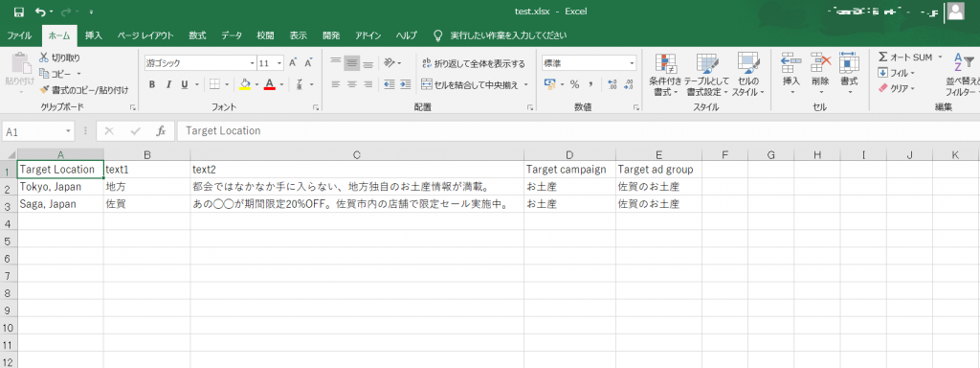980x368 pixels.
Task: Increase font size with larger A icon
Action: click(293, 63)
